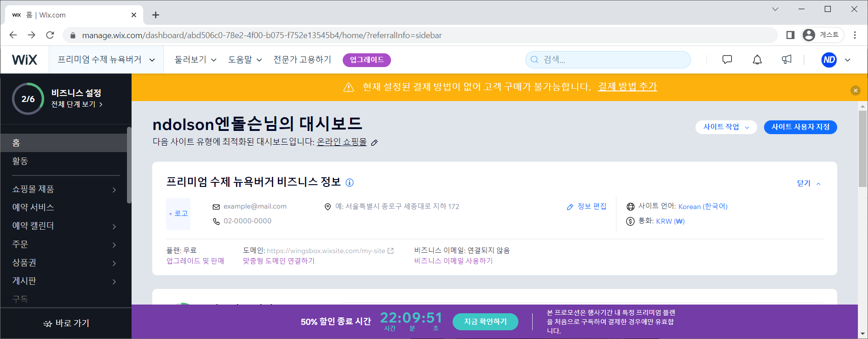Click 전문가 고용하기 in top nav
Image resolution: width=868 pixels, height=339 pixels.
[x=302, y=60]
